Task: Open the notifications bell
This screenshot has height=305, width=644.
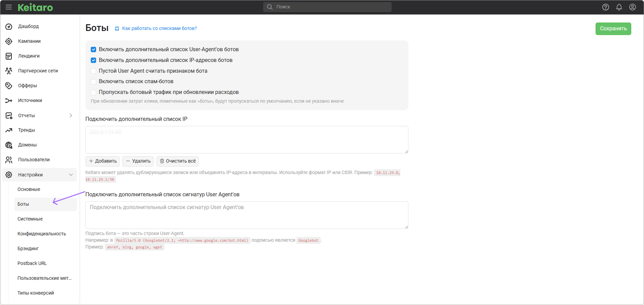Action: coord(619,7)
